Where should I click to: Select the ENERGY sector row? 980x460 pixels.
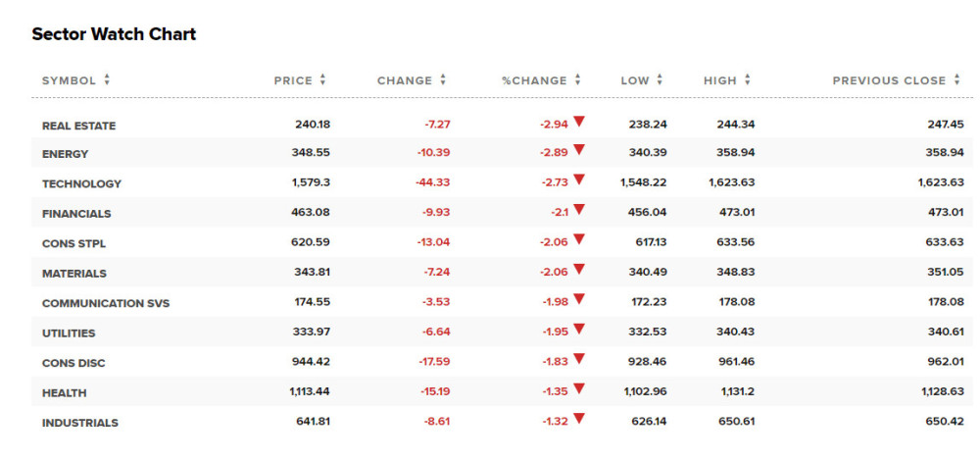(502, 153)
